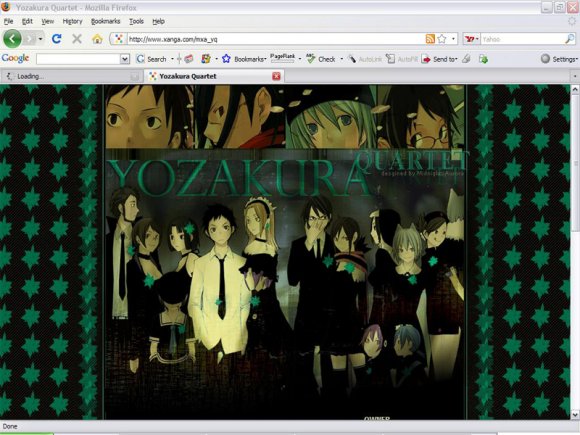
Task: Click the vertical scrollbar thumb
Action: (575, 163)
